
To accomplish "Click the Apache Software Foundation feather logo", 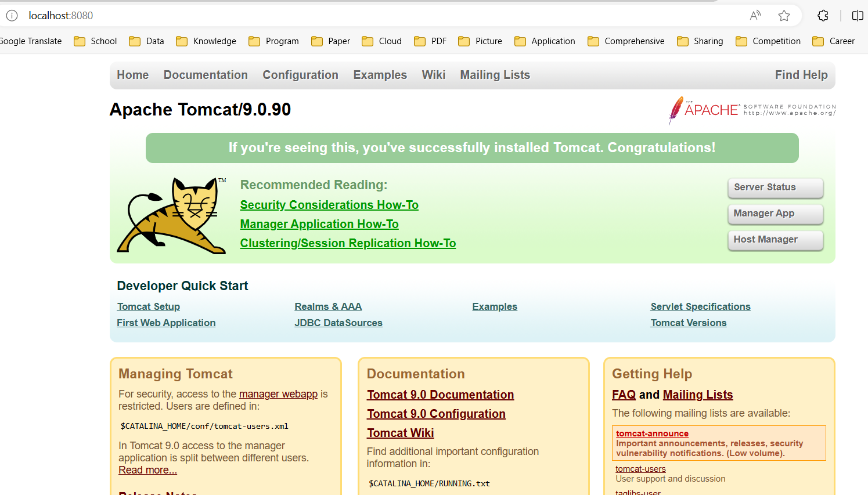I will 752,110.
